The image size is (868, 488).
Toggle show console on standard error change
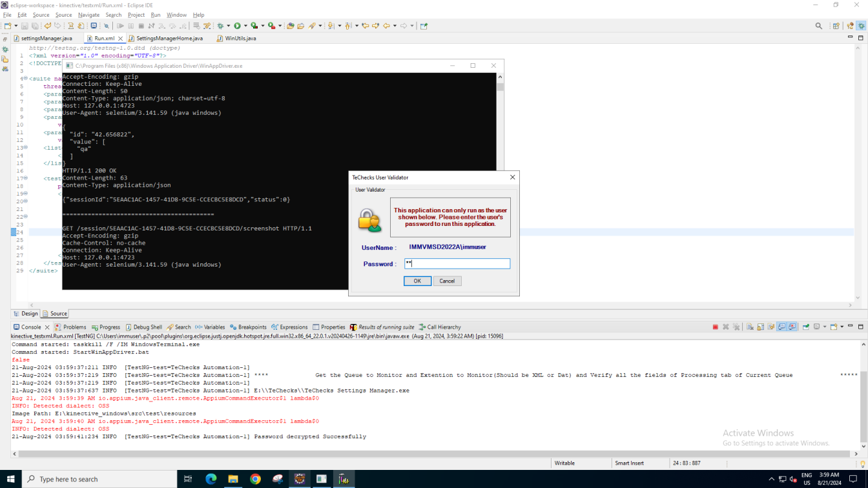pyautogui.click(x=792, y=327)
